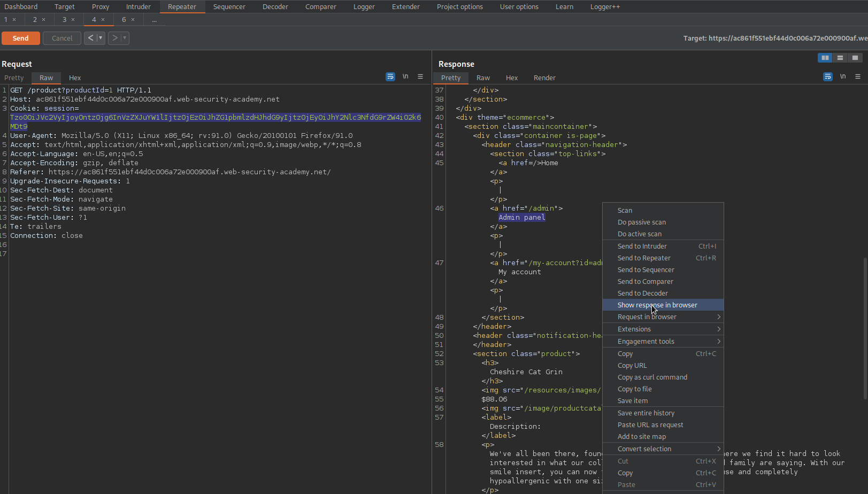Image resolution: width=868 pixels, height=494 pixels.
Task: Close Repeater tab 4
Action: tap(103, 20)
